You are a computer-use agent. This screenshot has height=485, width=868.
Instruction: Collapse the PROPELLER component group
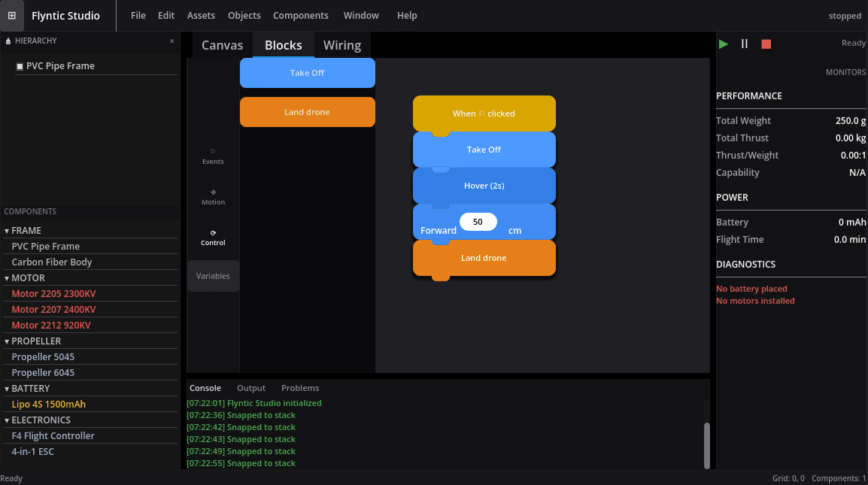click(x=7, y=341)
